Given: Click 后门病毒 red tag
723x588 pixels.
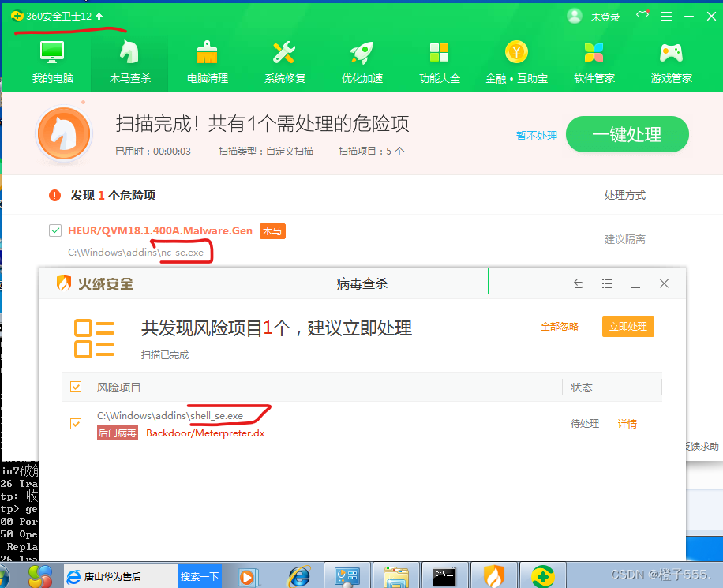Looking at the screenshot, I should point(117,433).
